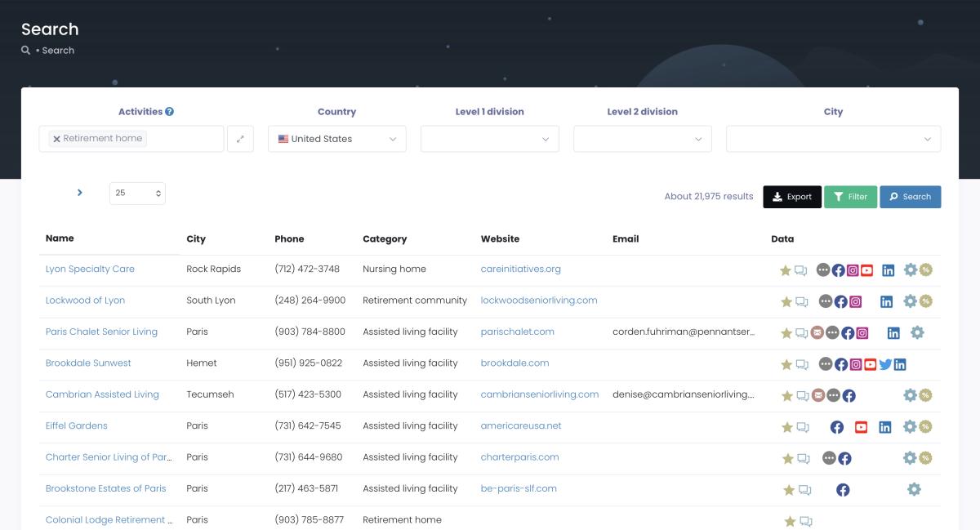Open the Country dropdown showing United States
Screen dimensions: 980x530
336,139
